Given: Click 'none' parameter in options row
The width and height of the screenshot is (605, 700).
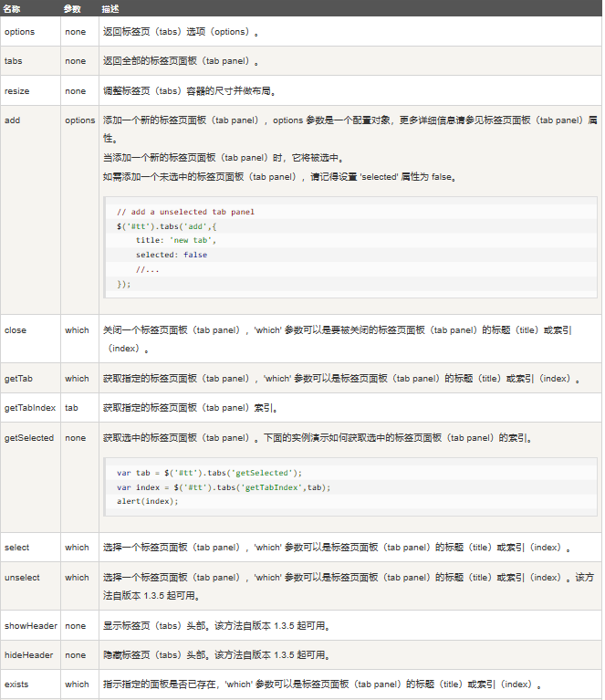Looking at the screenshot, I should click(76, 32).
